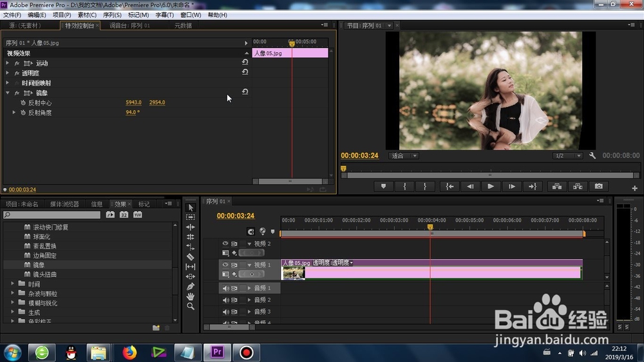Reset the 透明度 effect
The image size is (644, 362).
pyautogui.click(x=245, y=72)
